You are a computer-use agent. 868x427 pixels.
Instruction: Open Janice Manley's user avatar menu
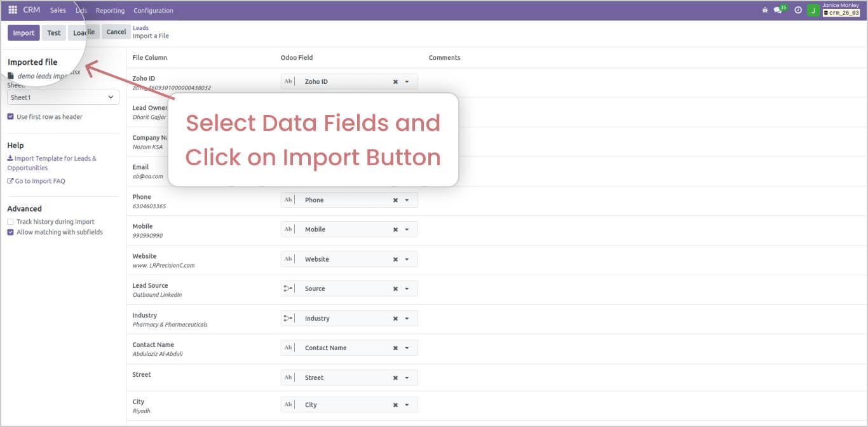tap(813, 10)
